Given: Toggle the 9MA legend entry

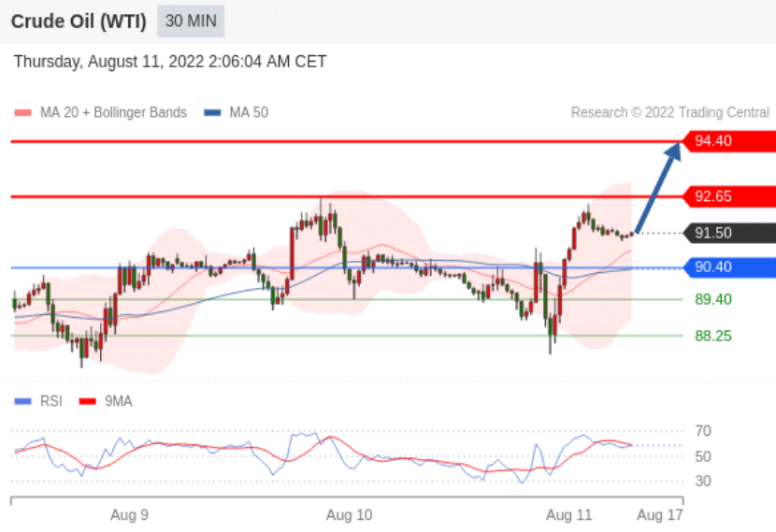Looking at the screenshot, I should pyautogui.click(x=106, y=401).
